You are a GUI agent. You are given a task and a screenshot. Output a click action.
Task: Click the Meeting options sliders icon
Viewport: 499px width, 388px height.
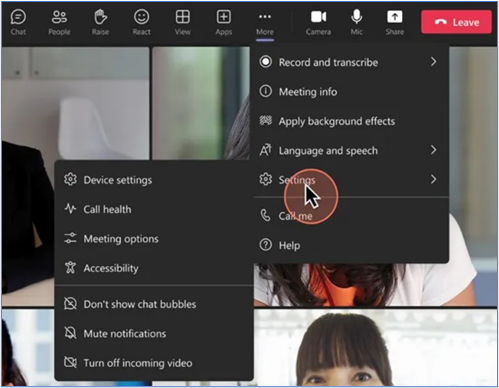click(x=70, y=238)
